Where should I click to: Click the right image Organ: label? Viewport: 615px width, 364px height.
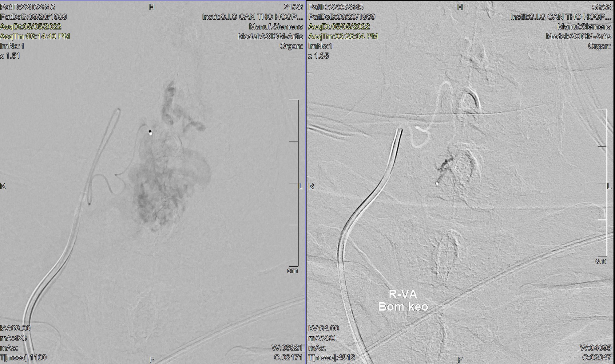click(600, 46)
